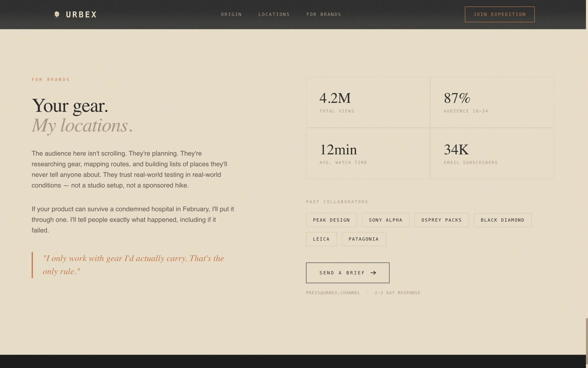This screenshot has height=368, width=588.
Task: Click the 87% audience stat
Action: (492, 102)
